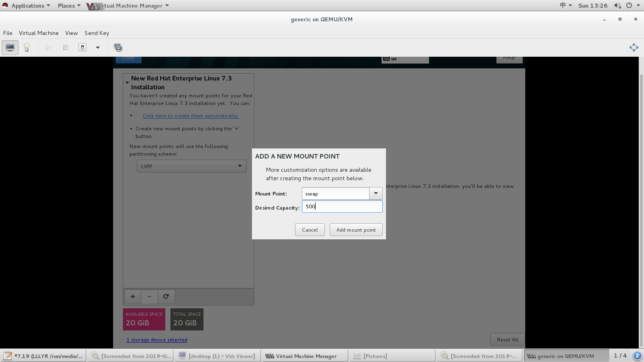Expand Mount Point dropdown arrow
This screenshot has height=362, width=644.
click(376, 193)
